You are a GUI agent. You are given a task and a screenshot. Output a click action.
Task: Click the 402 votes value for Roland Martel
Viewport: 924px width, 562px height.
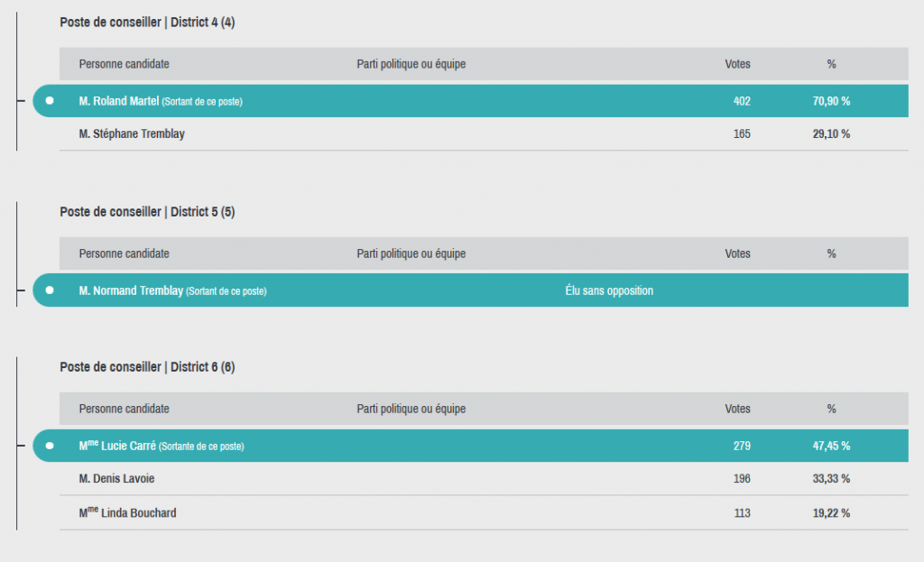point(742,101)
